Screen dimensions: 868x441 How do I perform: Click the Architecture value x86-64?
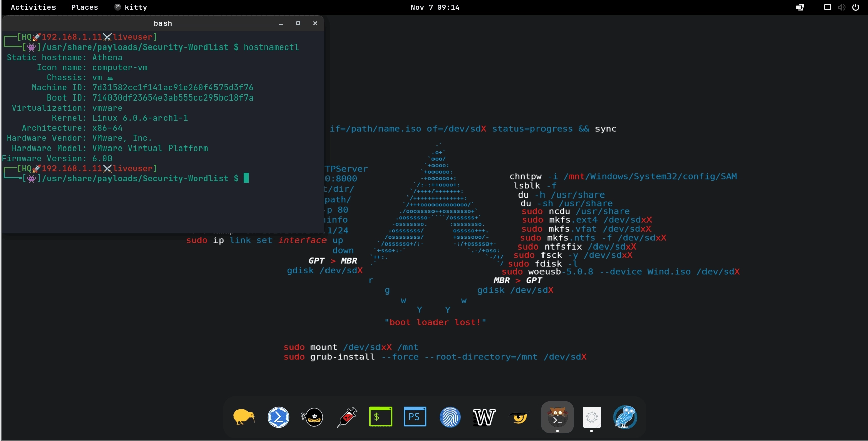click(x=107, y=128)
